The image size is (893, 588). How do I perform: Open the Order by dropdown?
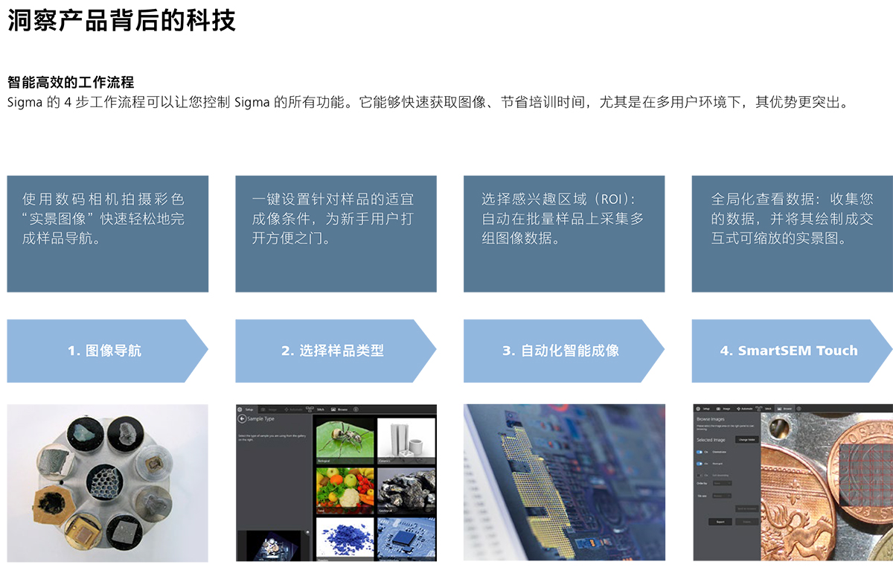point(722,484)
